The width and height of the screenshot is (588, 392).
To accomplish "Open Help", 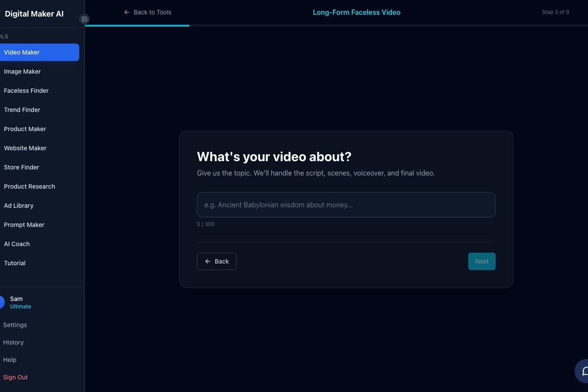I will pyautogui.click(x=10, y=360).
